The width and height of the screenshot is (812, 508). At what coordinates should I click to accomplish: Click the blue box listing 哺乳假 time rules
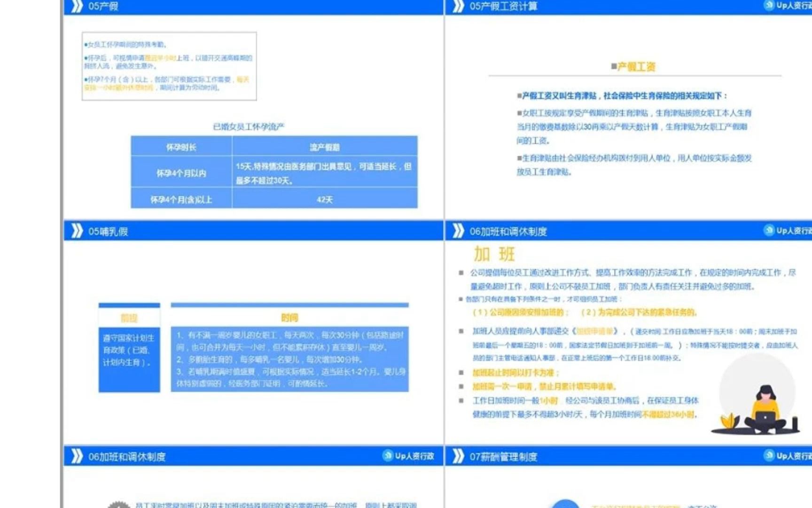(x=289, y=359)
